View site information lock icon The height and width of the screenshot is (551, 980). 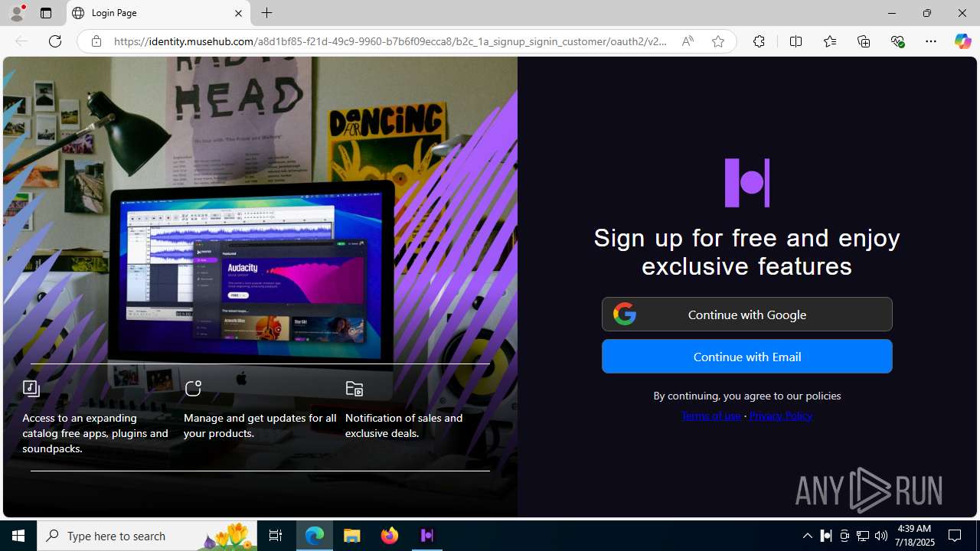click(x=96, y=41)
